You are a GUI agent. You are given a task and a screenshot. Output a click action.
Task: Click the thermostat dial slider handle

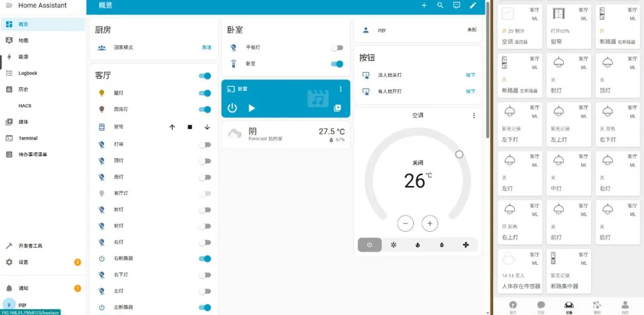coord(459,155)
